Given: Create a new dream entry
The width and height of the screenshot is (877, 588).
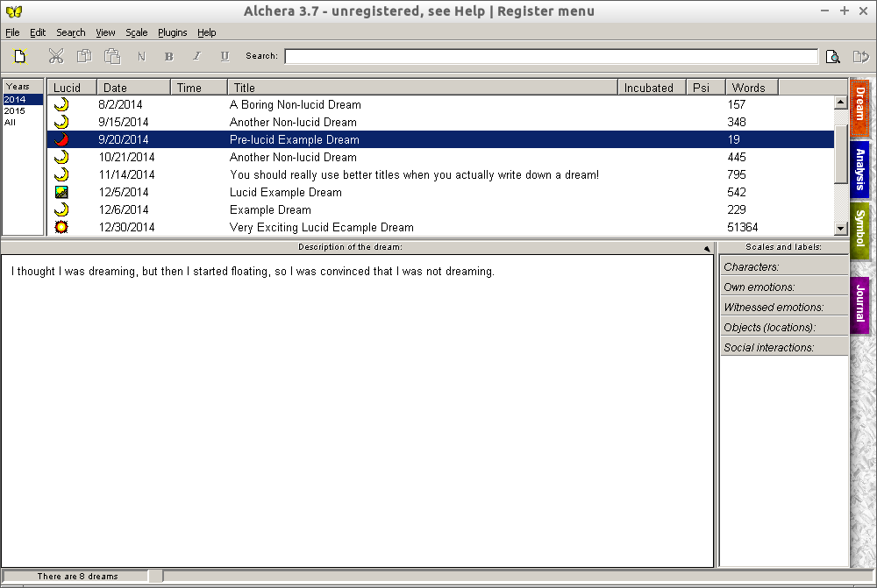Looking at the screenshot, I should point(20,56).
